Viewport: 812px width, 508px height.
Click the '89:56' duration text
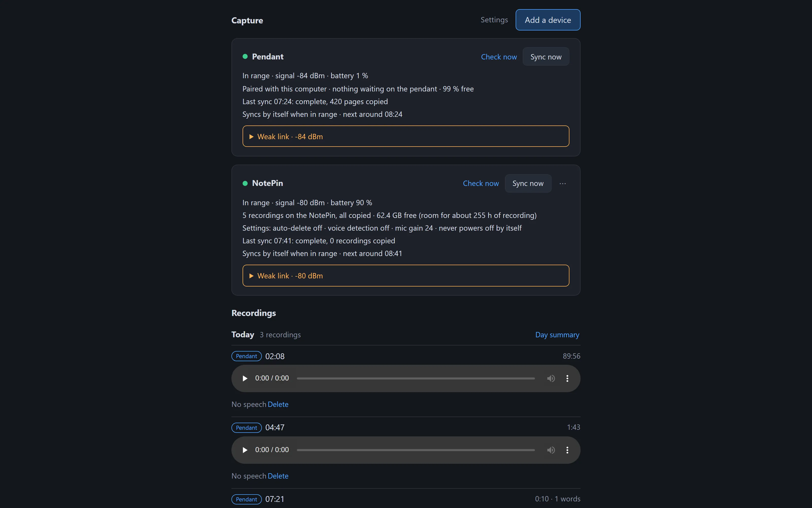click(571, 356)
